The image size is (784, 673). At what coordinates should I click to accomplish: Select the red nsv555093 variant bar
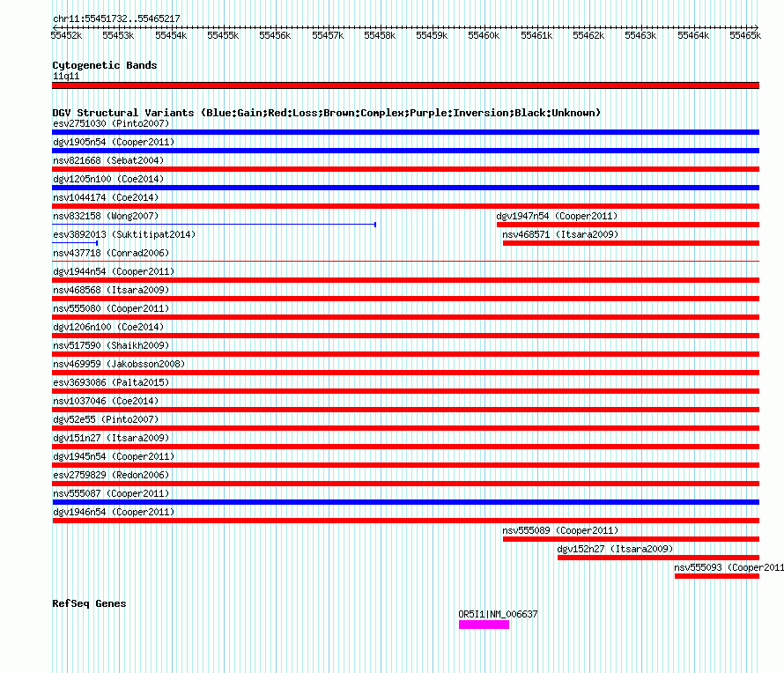(717, 576)
